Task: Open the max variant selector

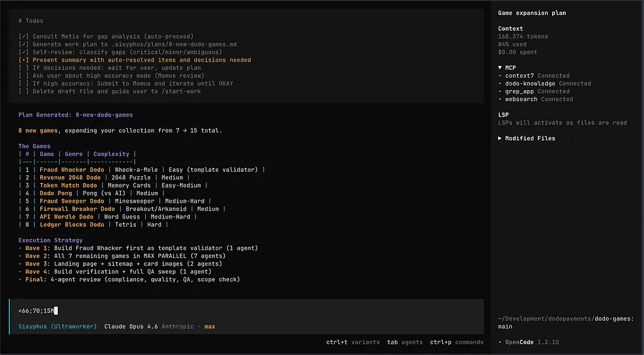Action: (x=209, y=327)
